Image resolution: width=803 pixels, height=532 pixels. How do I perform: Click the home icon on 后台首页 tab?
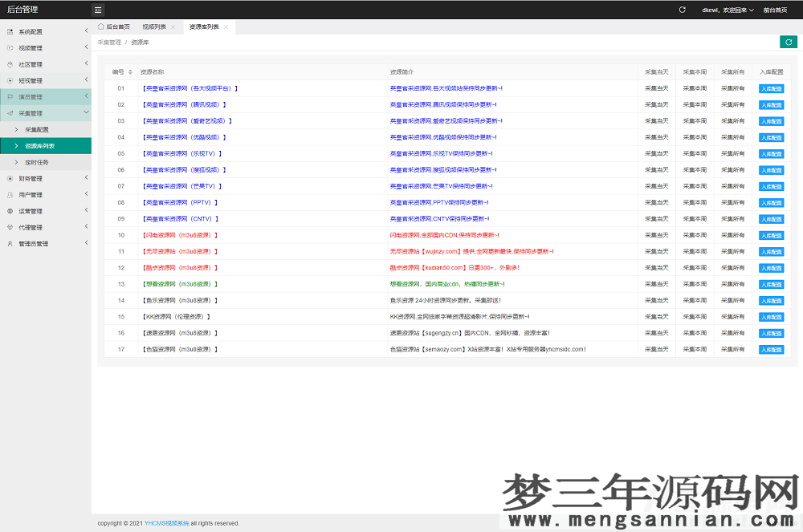pos(101,27)
